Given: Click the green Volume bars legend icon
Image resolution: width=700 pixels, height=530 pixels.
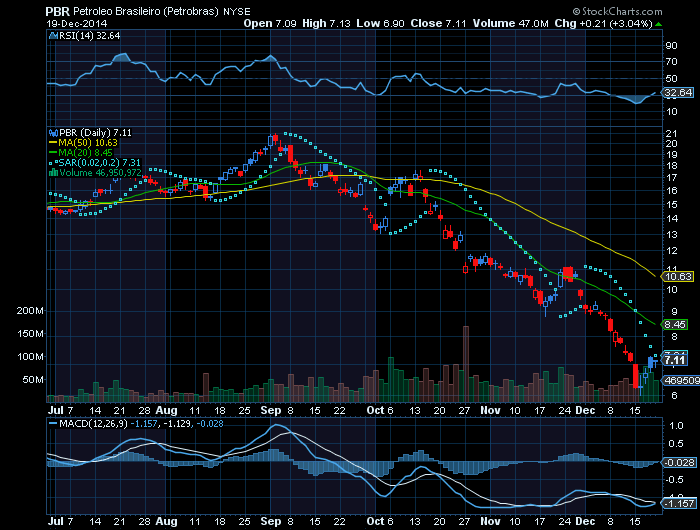Looking at the screenshot, I should coord(51,172).
